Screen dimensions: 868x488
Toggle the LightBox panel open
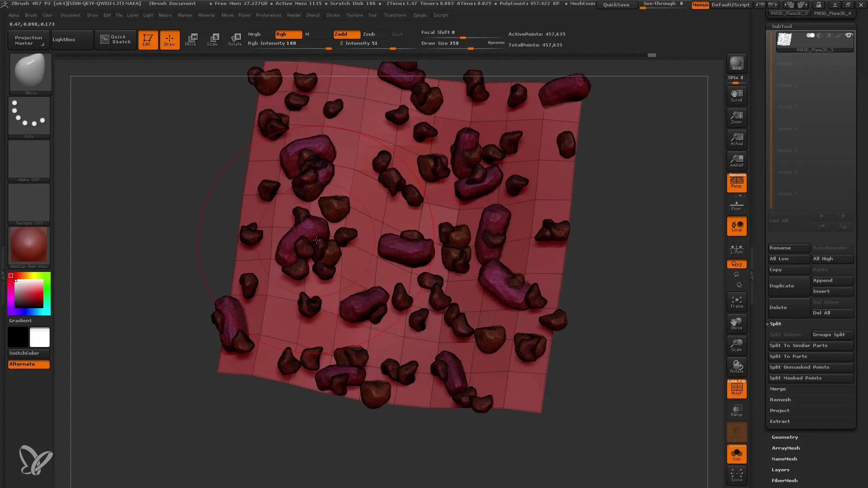coord(64,39)
